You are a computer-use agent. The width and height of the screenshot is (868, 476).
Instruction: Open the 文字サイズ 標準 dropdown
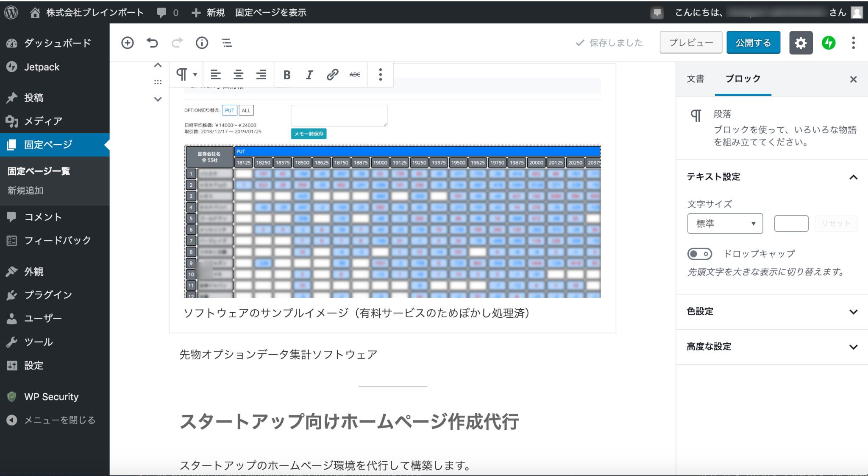coord(725,224)
